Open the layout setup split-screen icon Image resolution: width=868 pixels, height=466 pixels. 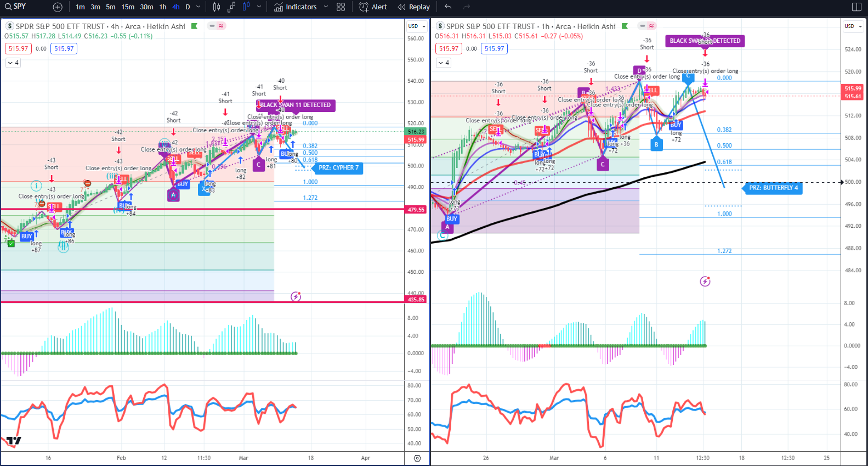[x=856, y=7]
